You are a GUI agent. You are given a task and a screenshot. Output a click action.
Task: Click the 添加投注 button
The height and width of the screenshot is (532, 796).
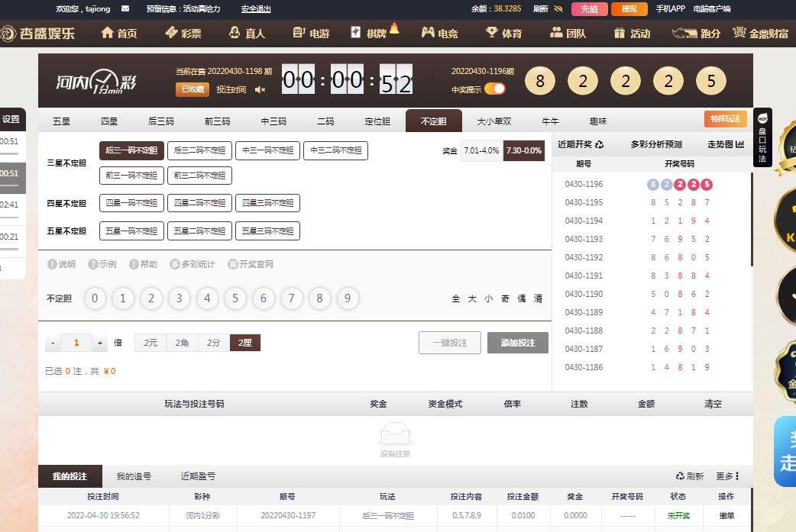point(517,343)
